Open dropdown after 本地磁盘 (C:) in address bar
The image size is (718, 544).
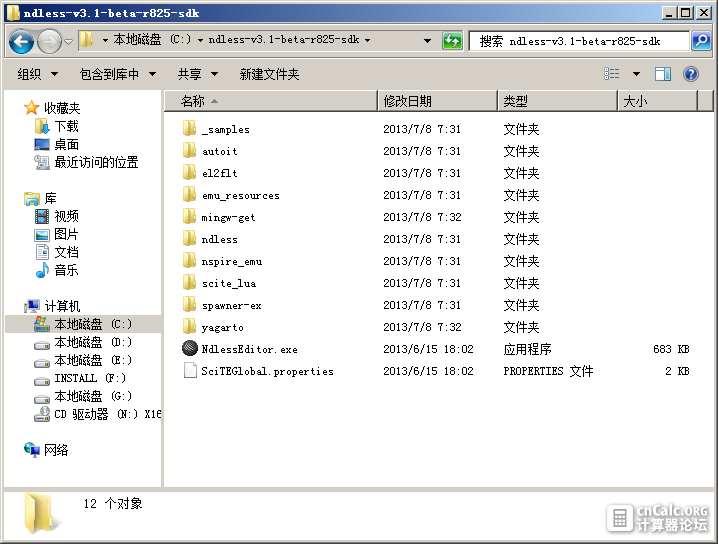point(201,40)
